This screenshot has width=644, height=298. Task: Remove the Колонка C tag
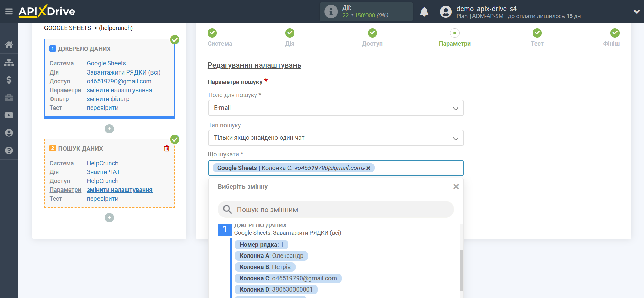tap(368, 168)
